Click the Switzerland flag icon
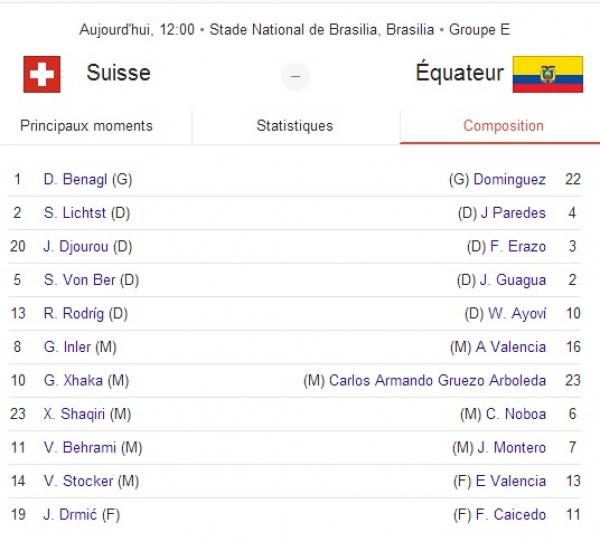This screenshot has width=600, height=542. (42, 74)
